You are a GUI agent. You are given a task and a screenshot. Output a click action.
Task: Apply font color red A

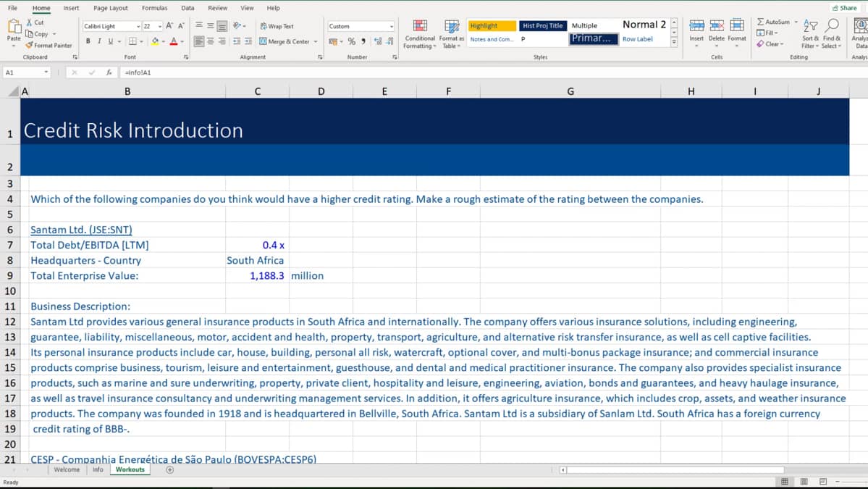pyautogui.click(x=173, y=41)
